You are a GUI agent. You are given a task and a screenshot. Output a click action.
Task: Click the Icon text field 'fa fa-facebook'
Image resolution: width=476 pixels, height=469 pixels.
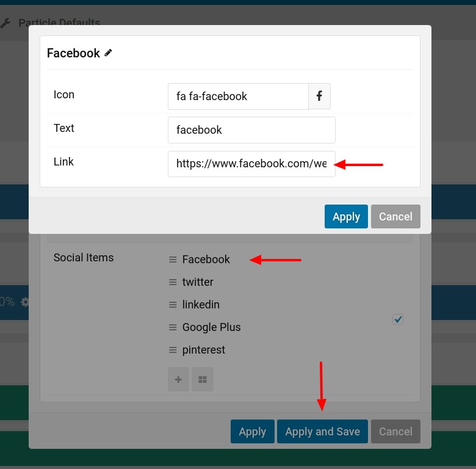(238, 96)
